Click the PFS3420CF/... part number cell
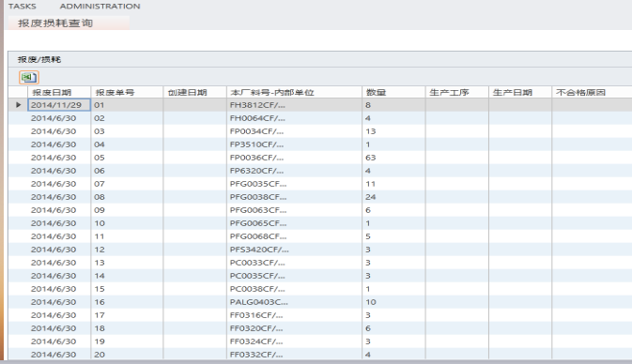Screen dimensions: 632x364 [294, 250]
